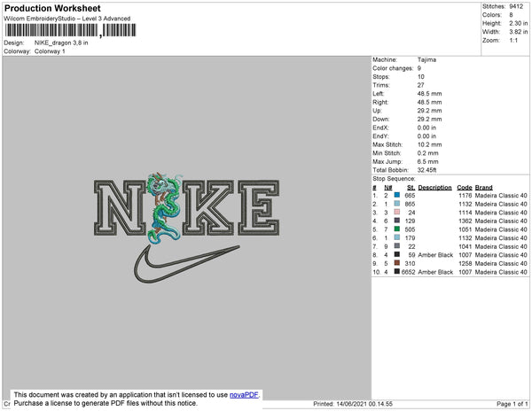Click the 'N#' column header
This screenshot has height=411, width=532.
click(x=388, y=188)
